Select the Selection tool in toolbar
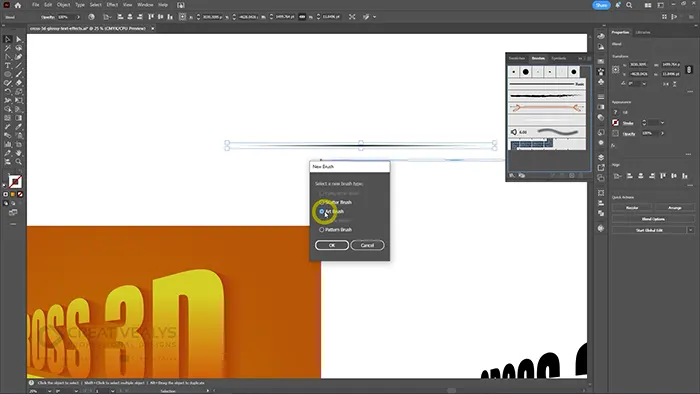This screenshot has width=700, height=394. point(8,39)
